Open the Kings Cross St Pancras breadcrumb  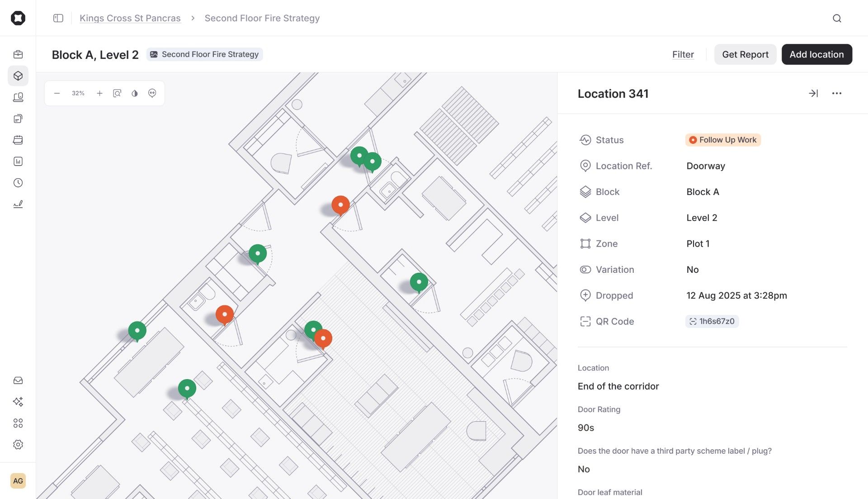130,18
